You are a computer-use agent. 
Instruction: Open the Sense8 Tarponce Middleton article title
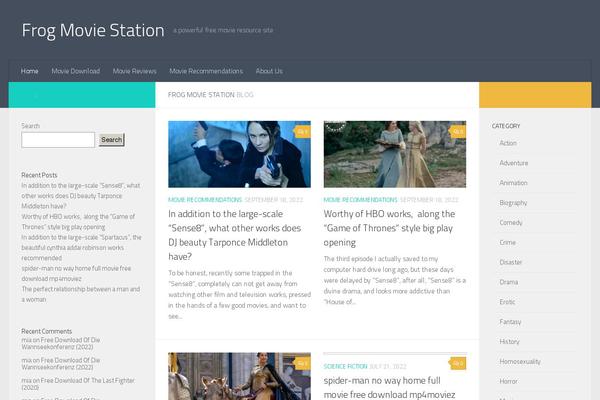(x=235, y=235)
